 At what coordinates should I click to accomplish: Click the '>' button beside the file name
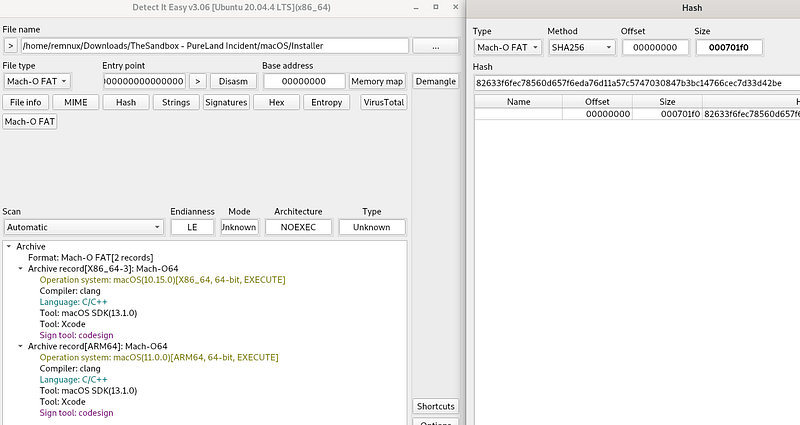(x=10, y=46)
